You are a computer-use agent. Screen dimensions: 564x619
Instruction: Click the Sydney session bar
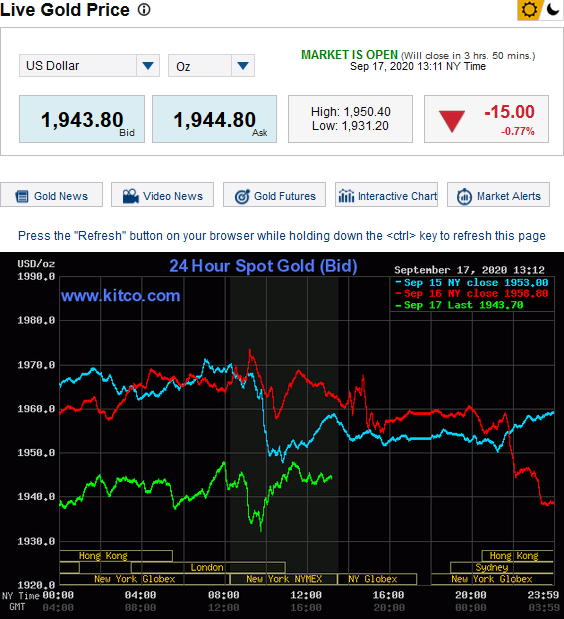[x=502, y=567]
